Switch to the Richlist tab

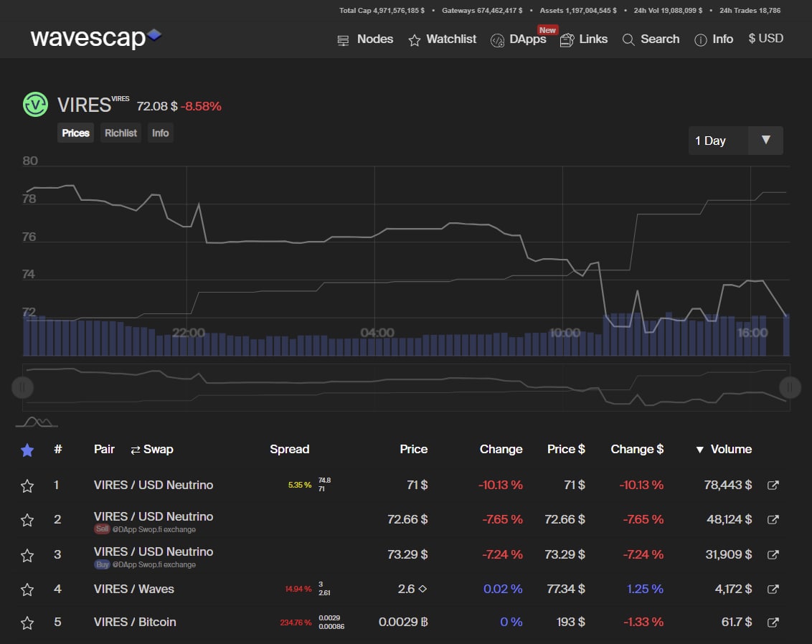point(121,133)
